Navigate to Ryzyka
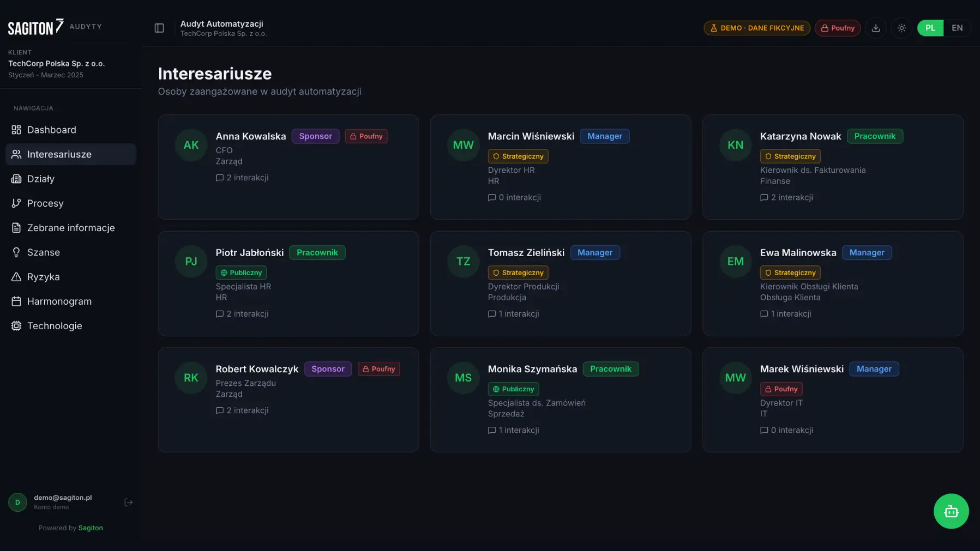 click(71, 277)
